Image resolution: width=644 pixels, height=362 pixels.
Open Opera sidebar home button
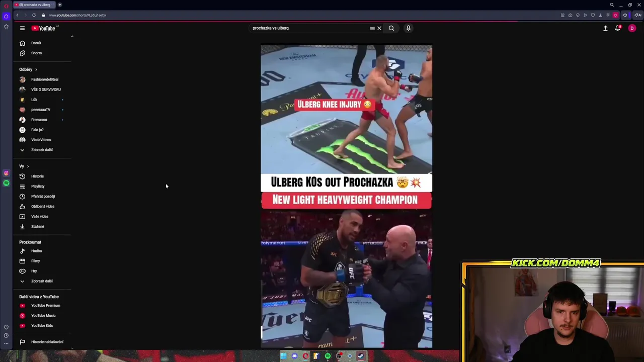point(6,16)
